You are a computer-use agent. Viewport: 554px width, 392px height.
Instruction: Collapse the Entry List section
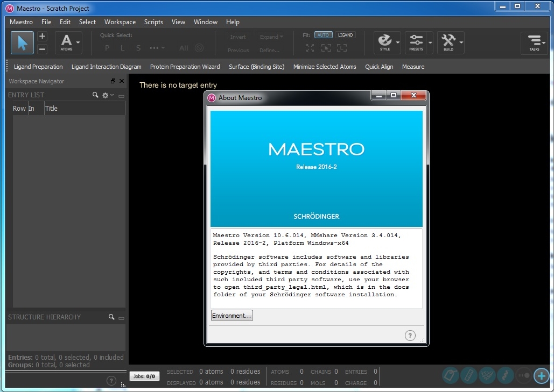(121, 96)
